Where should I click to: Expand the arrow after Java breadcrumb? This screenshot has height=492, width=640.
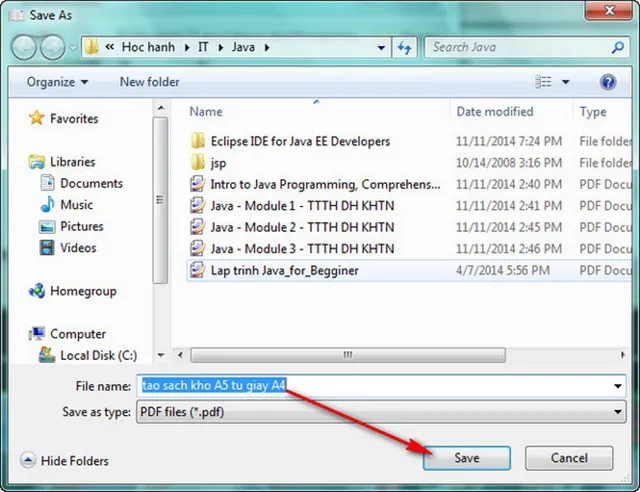(x=267, y=48)
